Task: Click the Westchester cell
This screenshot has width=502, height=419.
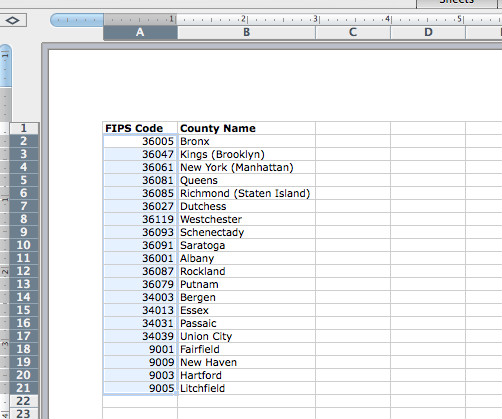Action: coord(246,219)
